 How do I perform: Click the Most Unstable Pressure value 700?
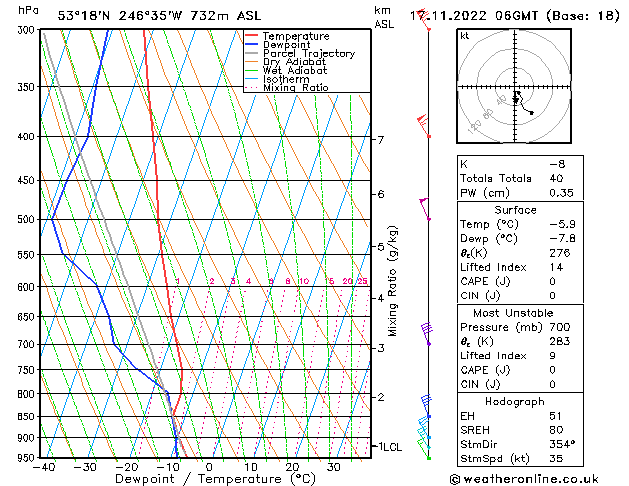(560, 327)
